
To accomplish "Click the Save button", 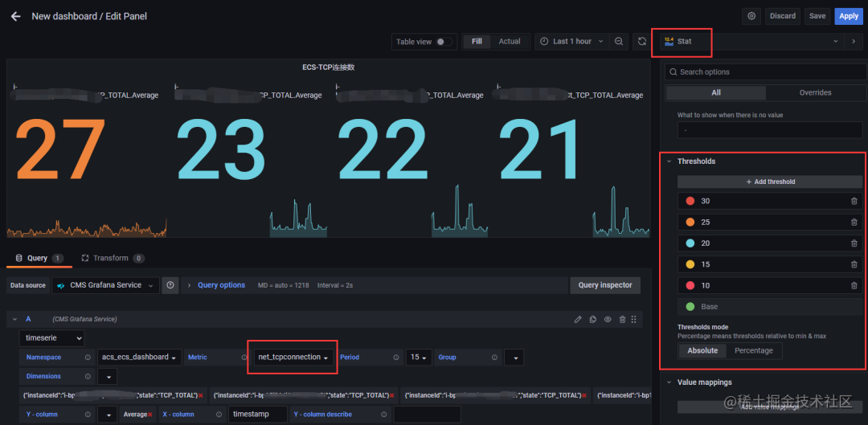I will click(817, 16).
